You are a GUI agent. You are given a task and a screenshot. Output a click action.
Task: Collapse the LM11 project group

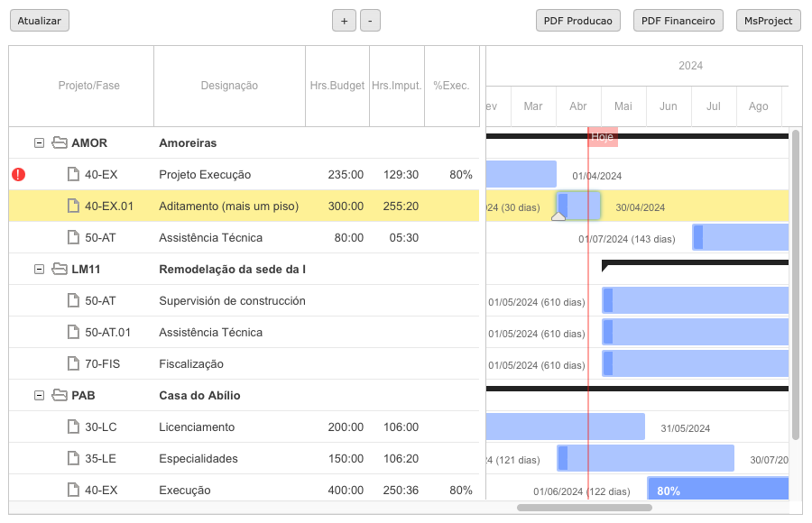click(39, 269)
